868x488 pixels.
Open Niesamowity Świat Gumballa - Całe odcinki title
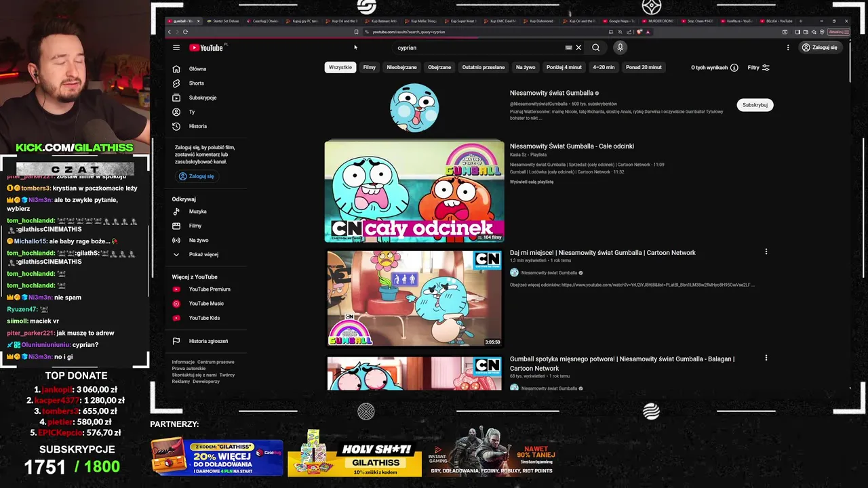point(572,146)
